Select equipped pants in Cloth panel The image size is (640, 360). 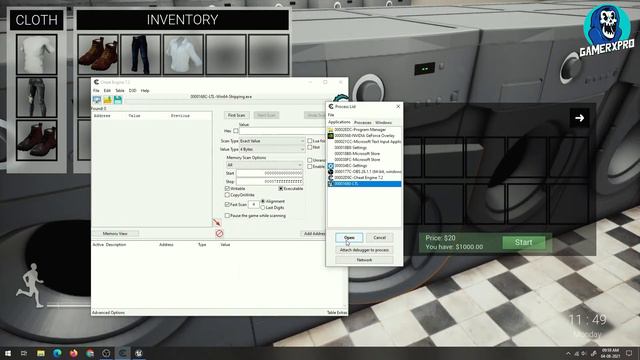pyautogui.click(x=37, y=97)
